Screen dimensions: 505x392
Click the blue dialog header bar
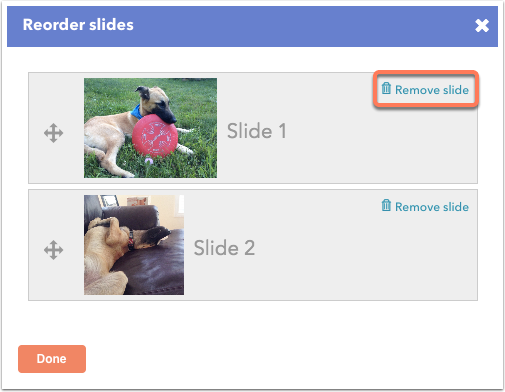click(x=252, y=26)
